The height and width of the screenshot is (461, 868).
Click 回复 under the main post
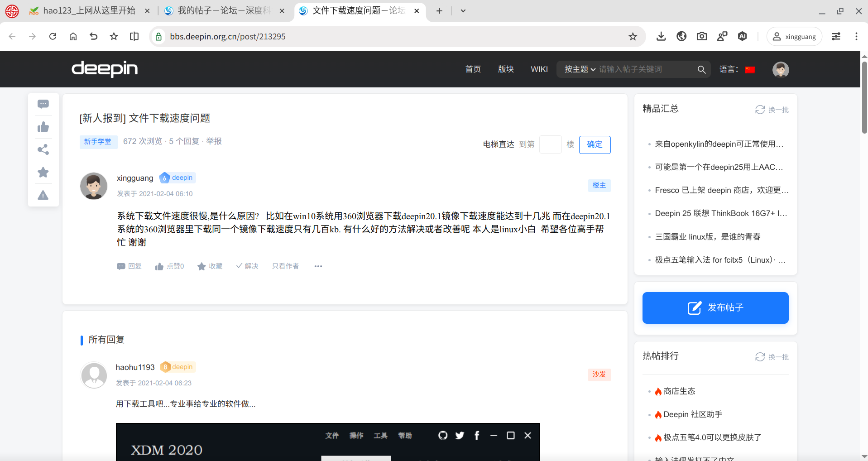tap(129, 266)
